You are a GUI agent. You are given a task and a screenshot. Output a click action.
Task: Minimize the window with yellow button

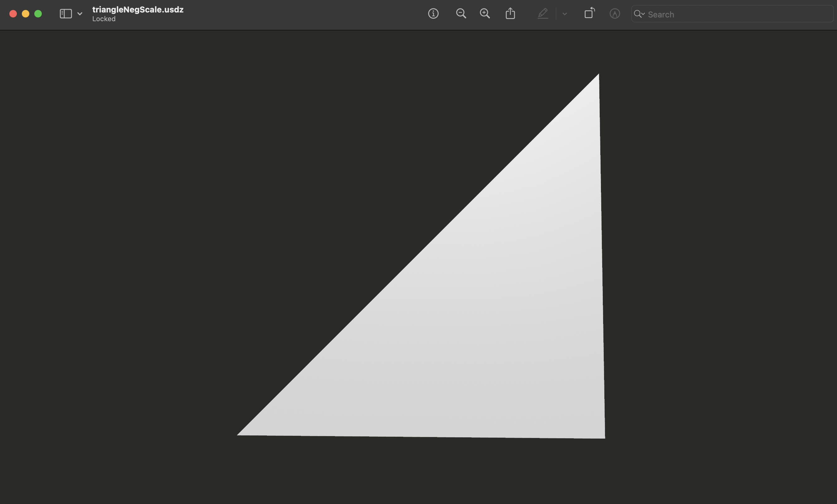(26, 14)
